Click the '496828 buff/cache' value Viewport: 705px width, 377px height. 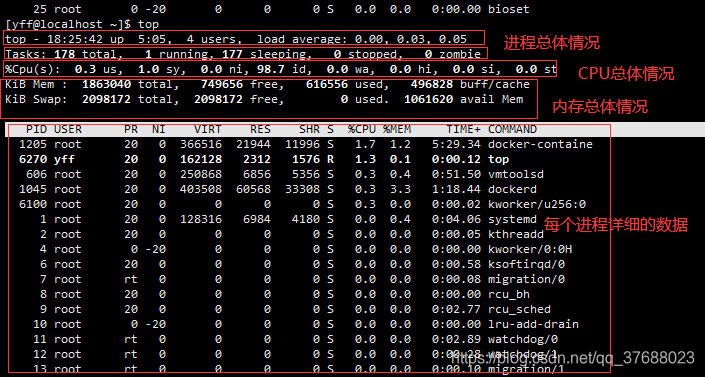pos(470,84)
